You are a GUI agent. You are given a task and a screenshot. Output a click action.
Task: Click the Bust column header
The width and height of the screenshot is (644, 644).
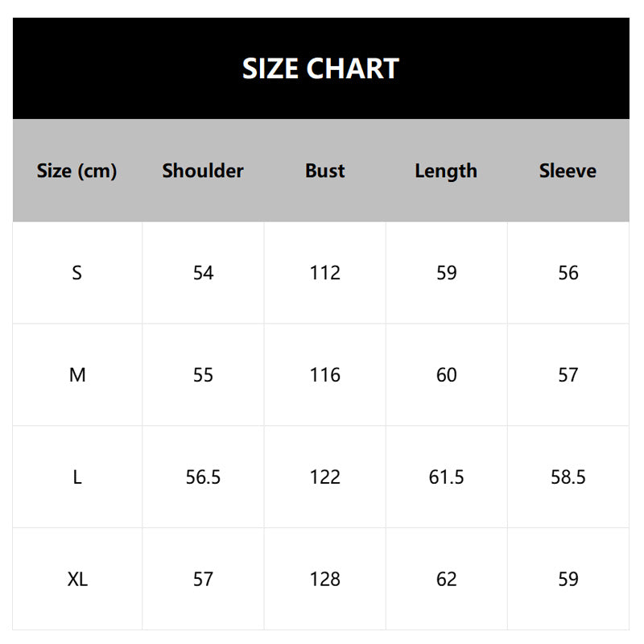pos(325,171)
